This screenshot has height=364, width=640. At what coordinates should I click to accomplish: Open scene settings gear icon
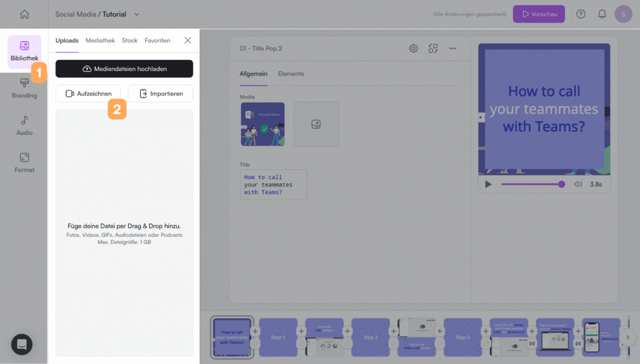[x=413, y=48]
